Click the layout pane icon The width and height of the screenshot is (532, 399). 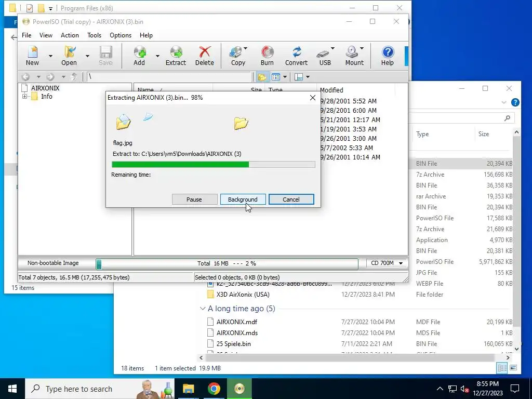[299, 77]
